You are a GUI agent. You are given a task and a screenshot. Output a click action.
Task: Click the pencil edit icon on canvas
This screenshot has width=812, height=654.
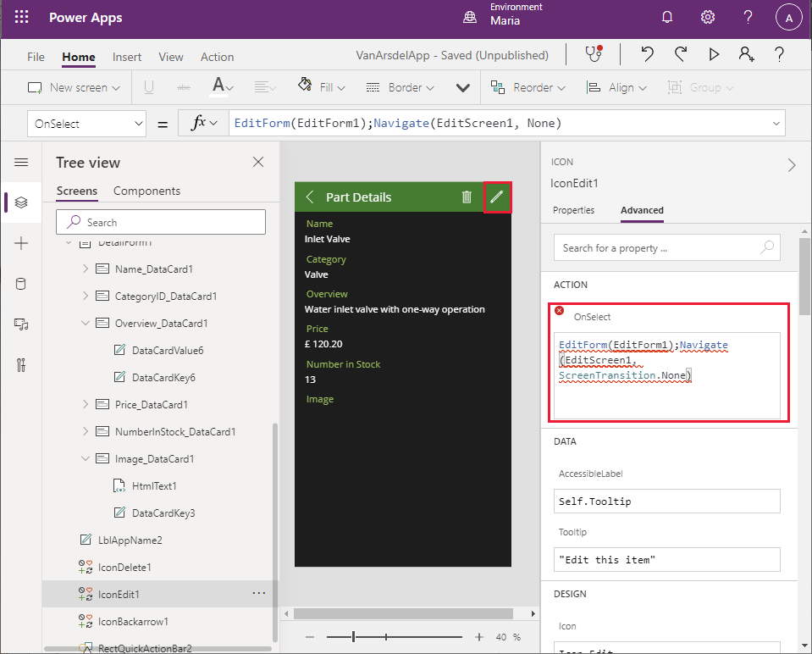coord(497,197)
